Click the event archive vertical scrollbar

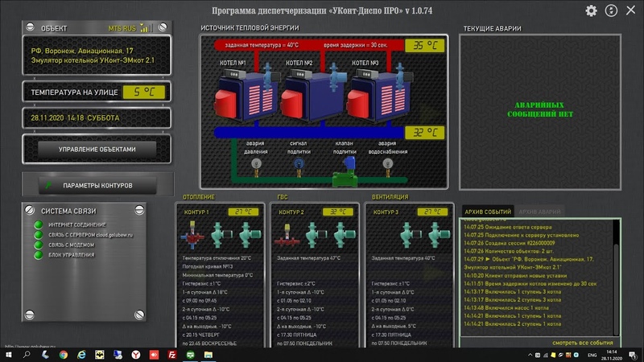click(x=616, y=278)
